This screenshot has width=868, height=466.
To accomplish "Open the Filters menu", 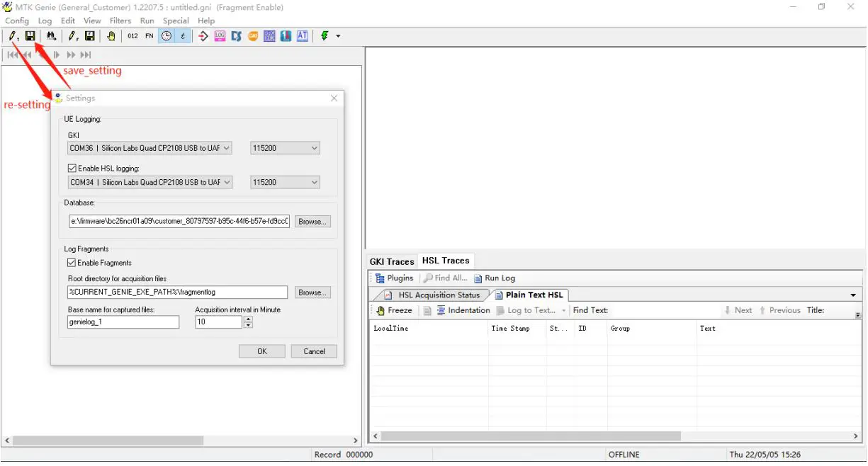I will 120,21.
